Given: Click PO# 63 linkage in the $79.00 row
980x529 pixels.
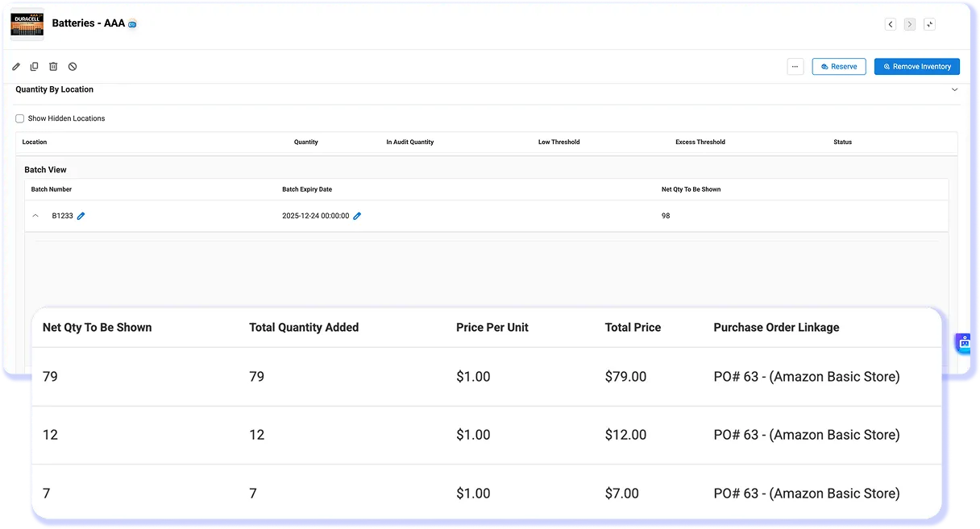Looking at the screenshot, I should coord(806,377).
